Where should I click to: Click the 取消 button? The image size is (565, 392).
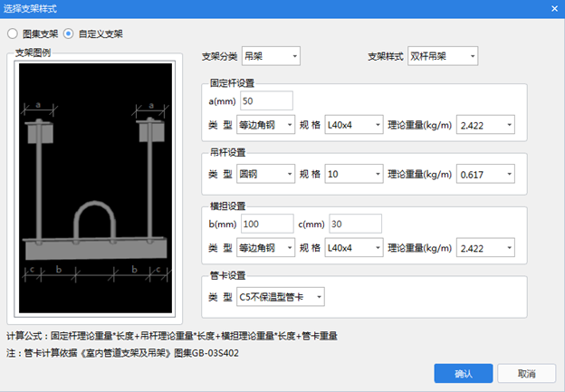pos(526,373)
